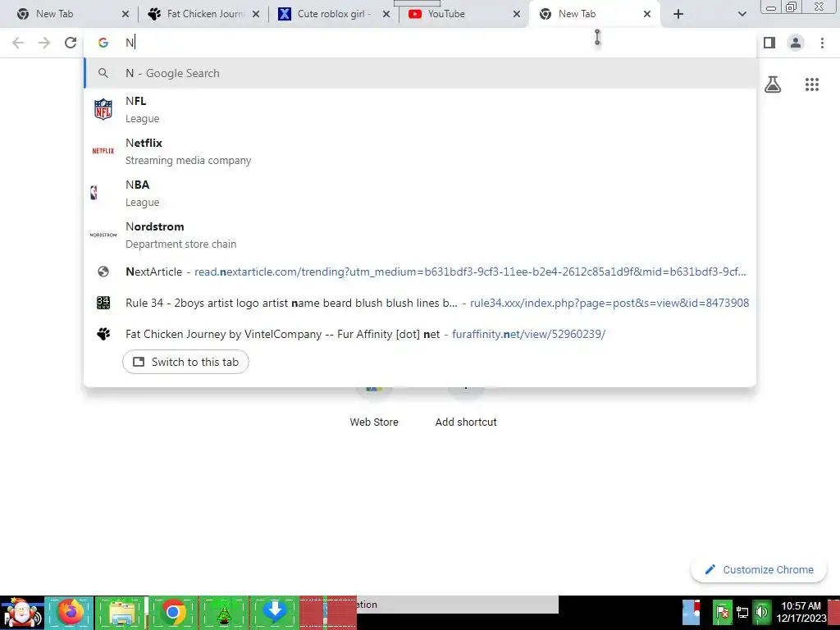Close the Cute roblox girl tab
Screen dimensions: 840x630
tap(386, 15)
